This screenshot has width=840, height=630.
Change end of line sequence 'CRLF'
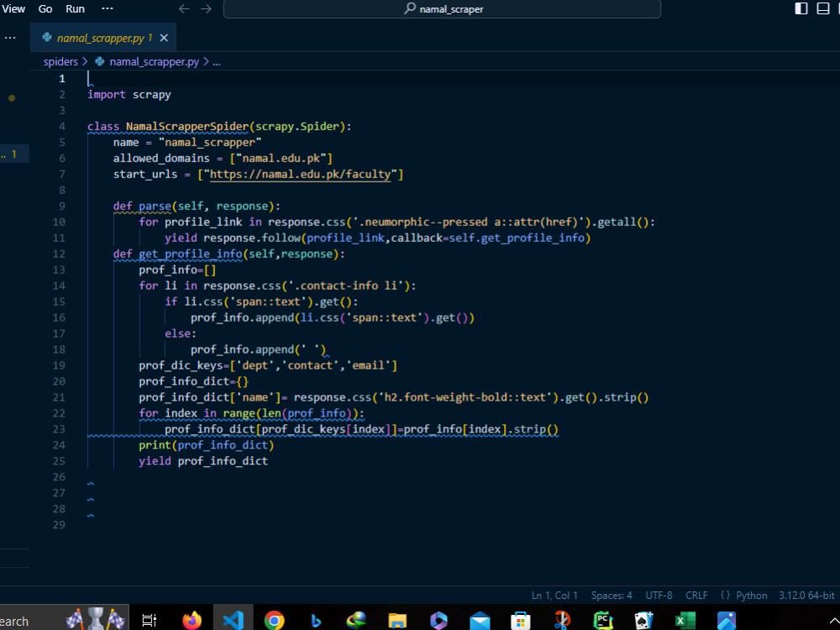click(696, 596)
